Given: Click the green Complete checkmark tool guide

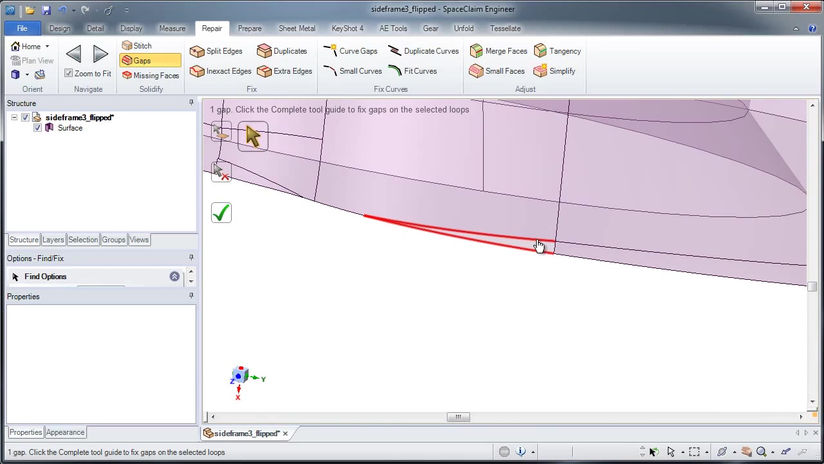Looking at the screenshot, I should pos(221,212).
